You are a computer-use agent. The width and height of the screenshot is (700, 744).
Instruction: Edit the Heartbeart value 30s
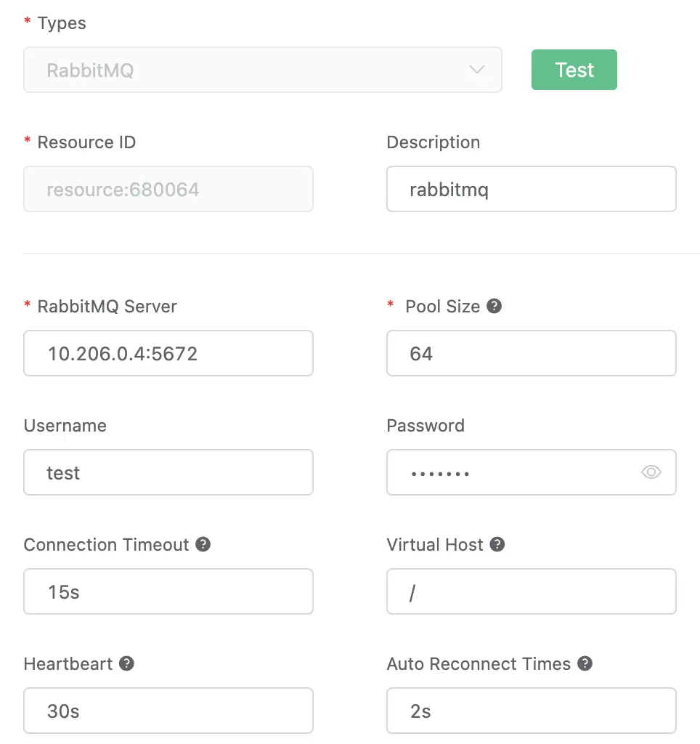pyautogui.click(x=168, y=711)
